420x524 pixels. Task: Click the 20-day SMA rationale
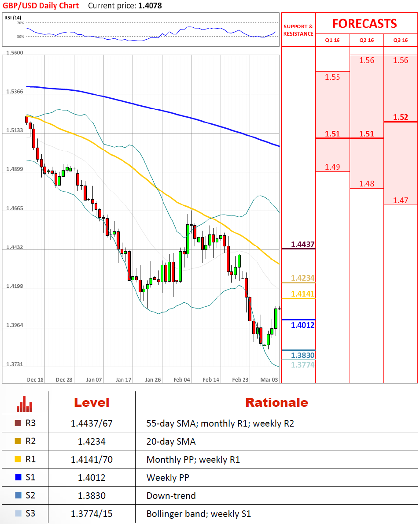tap(171, 442)
